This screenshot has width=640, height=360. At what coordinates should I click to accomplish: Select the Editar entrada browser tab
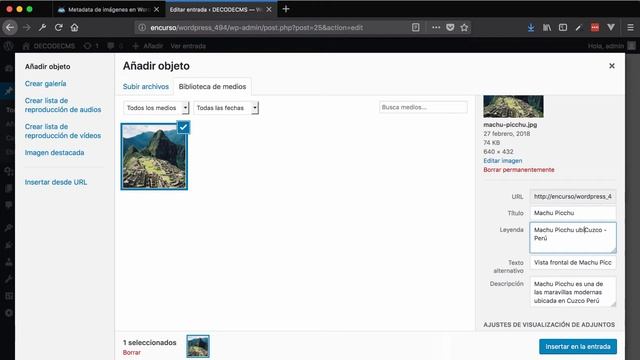(221, 9)
